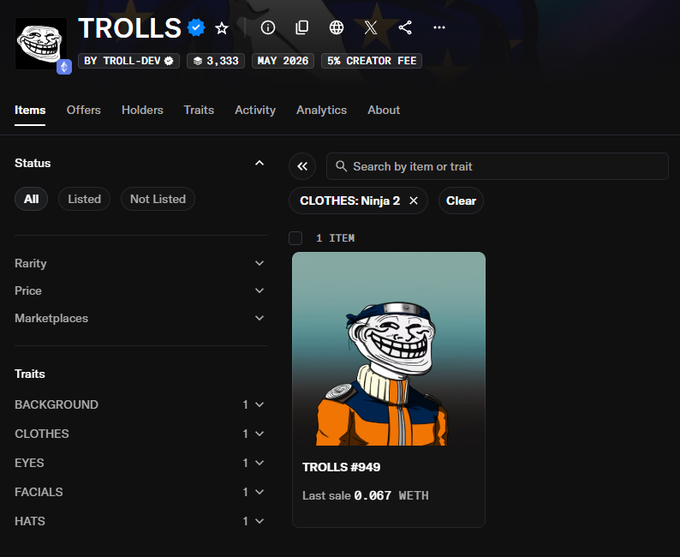Open the three-dot more options menu

tap(439, 28)
